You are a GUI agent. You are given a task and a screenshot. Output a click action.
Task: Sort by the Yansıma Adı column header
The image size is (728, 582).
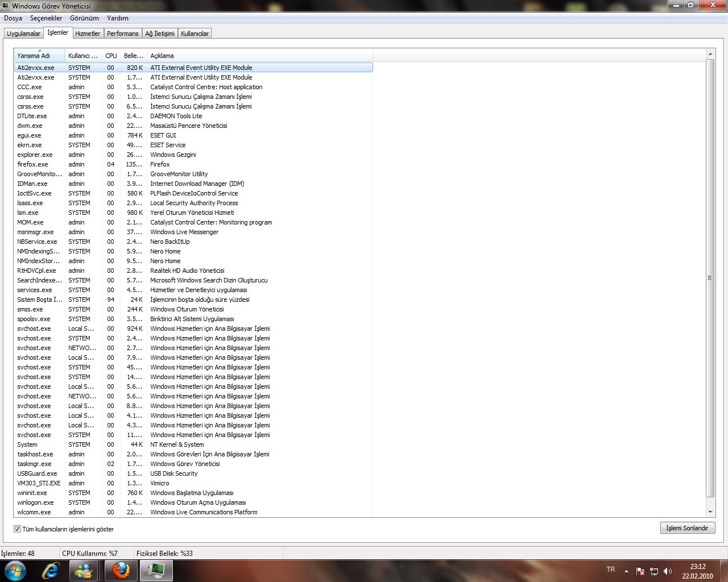39,56
